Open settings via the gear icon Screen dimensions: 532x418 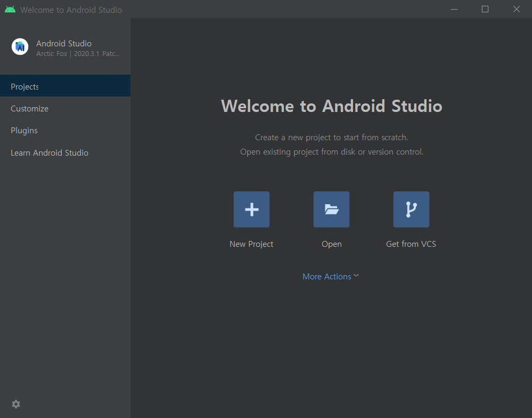(x=16, y=404)
